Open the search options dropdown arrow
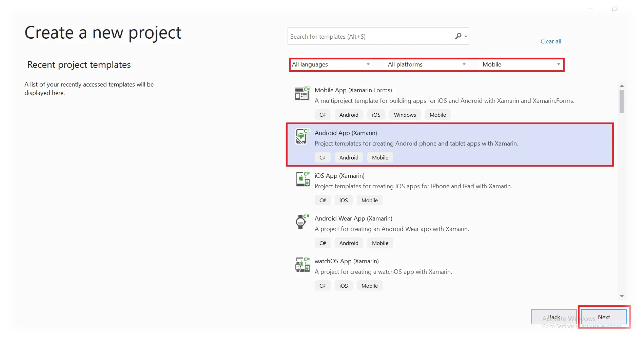This screenshot has height=342, width=644. 466,36
